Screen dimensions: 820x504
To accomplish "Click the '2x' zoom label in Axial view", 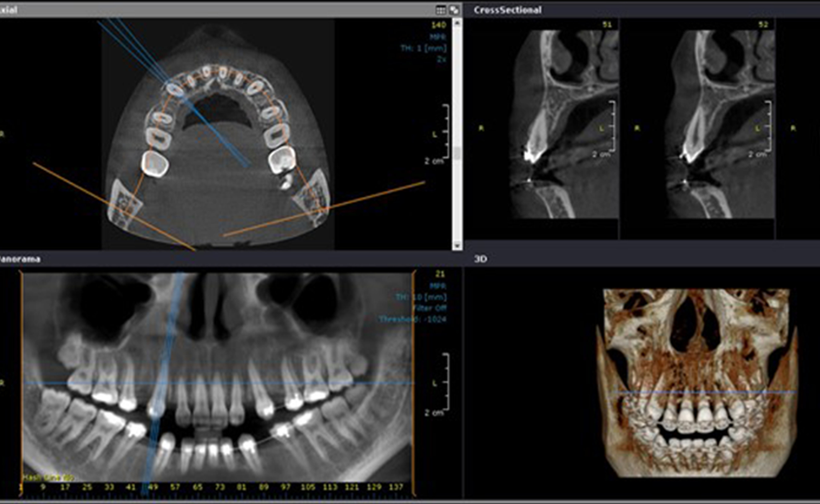I will pyautogui.click(x=442, y=59).
